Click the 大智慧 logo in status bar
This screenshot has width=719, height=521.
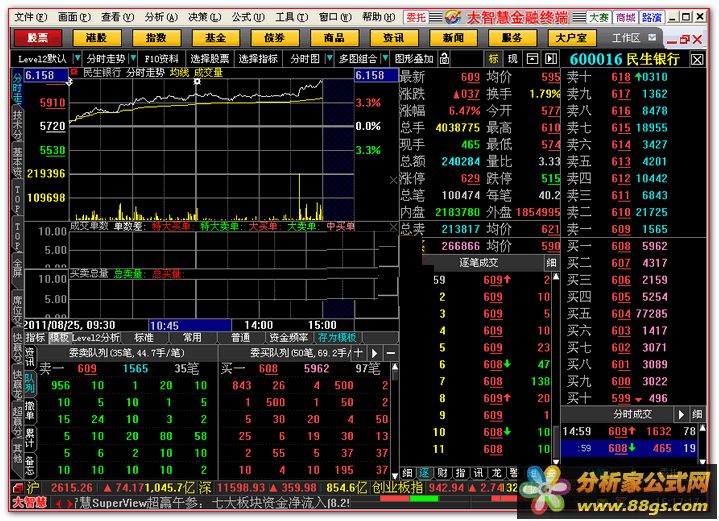[x=29, y=502]
